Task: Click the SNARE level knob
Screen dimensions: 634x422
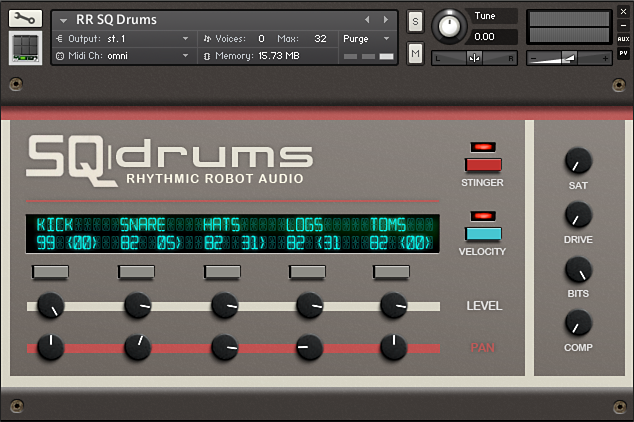Action: coord(138,306)
